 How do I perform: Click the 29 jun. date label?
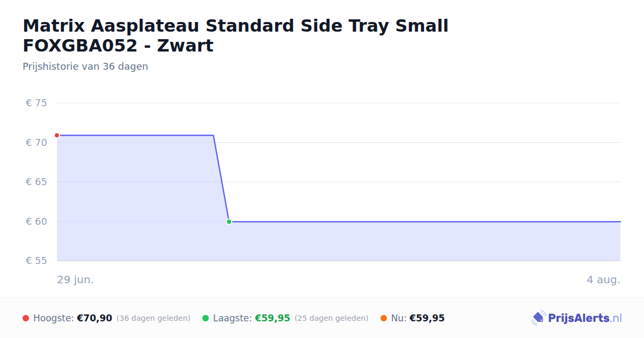(x=76, y=280)
